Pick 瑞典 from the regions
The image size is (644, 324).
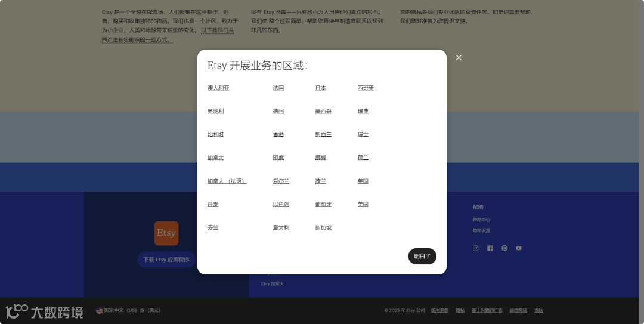pos(363,111)
